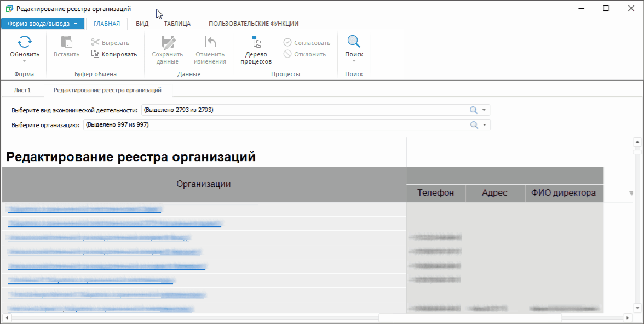
Task: Open the ТАБЛИЦА ribbon tab
Action: pos(177,24)
